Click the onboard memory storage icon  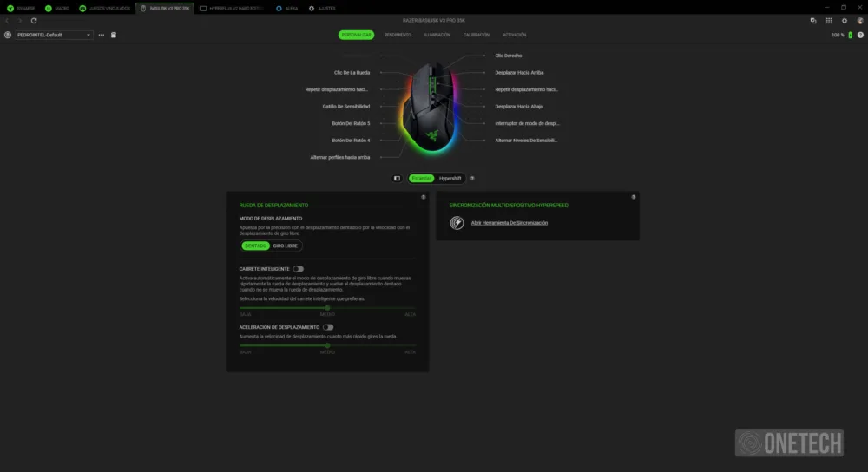(114, 35)
